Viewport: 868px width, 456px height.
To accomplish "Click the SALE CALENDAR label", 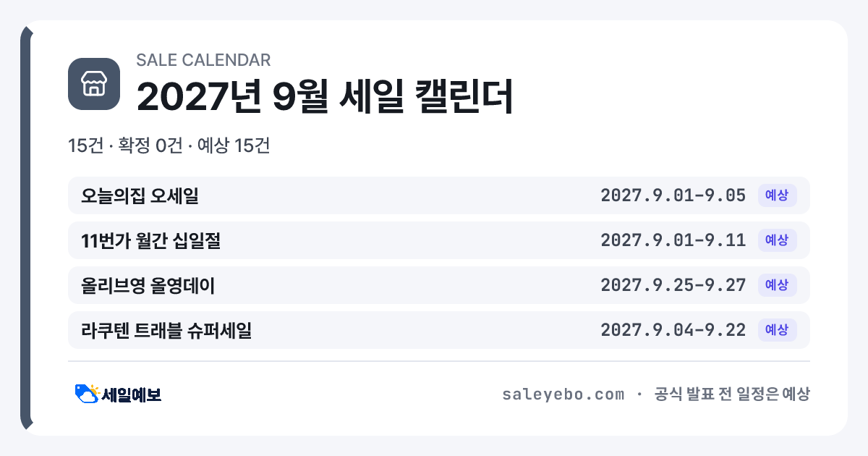I will [203, 60].
